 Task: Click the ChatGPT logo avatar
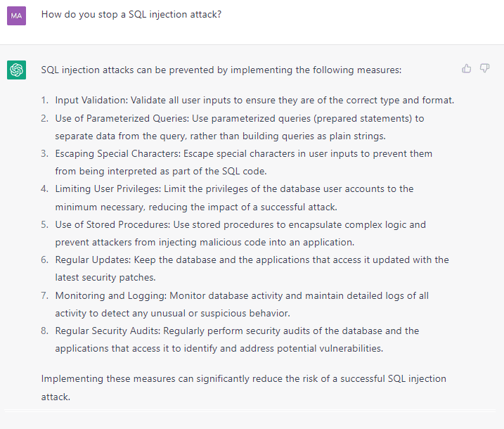click(x=17, y=70)
